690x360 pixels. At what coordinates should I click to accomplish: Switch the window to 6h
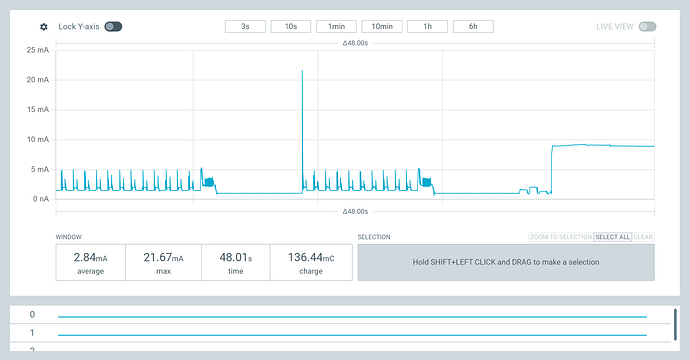(473, 26)
